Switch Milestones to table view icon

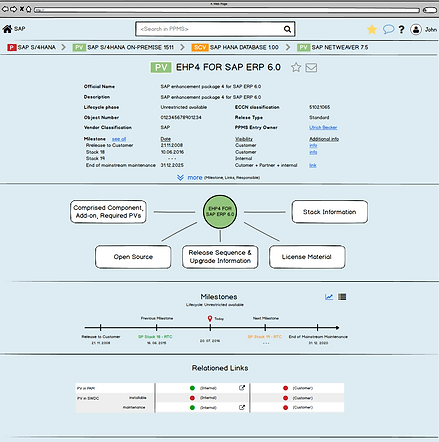click(x=342, y=297)
